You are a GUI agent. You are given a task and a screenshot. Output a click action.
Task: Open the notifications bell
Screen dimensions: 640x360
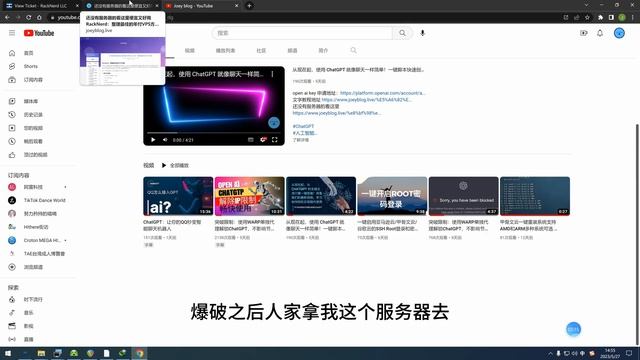(600, 33)
